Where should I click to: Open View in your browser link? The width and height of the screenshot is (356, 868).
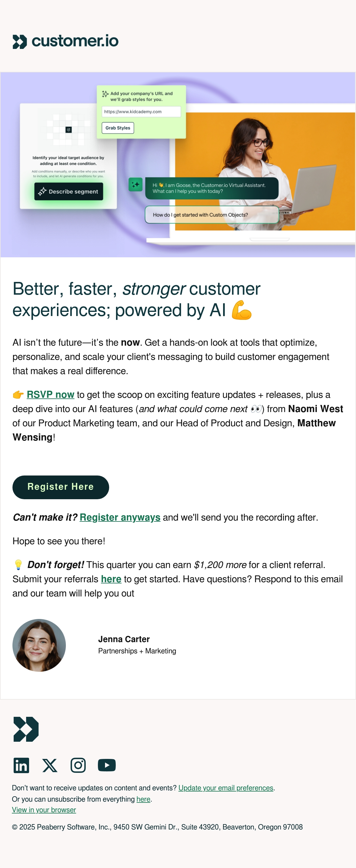pyautogui.click(x=44, y=810)
